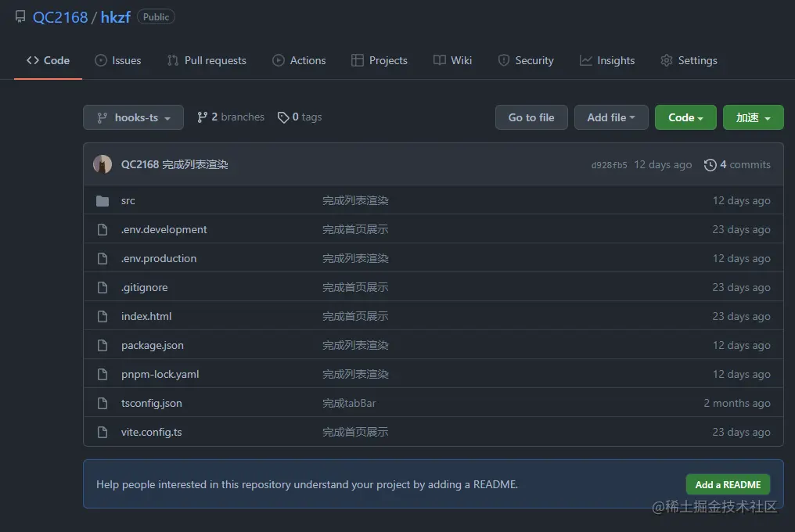Switch to the Code tab
795x532 pixels.
click(x=49, y=60)
